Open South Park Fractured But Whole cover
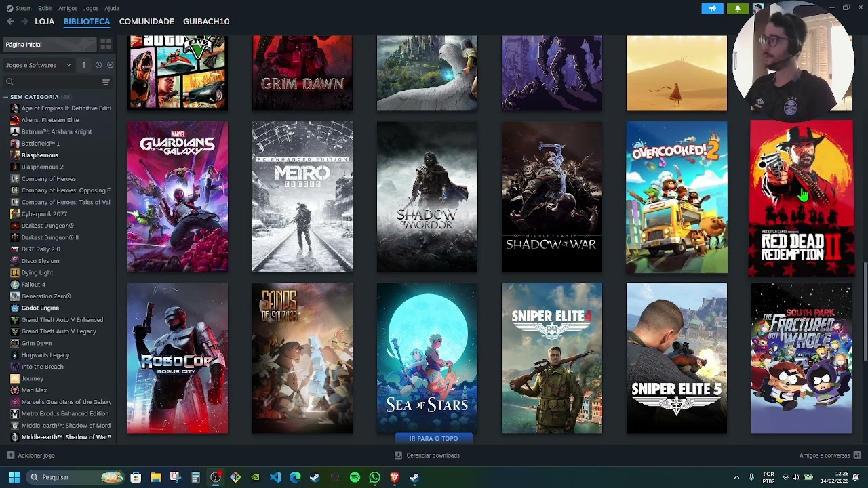This screenshot has width=868, height=488. click(x=802, y=359)
